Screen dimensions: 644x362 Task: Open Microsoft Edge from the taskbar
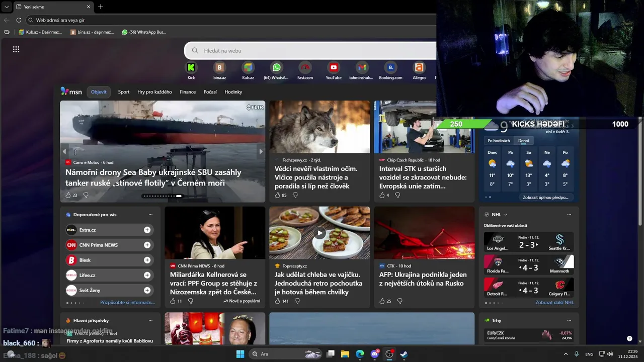click(360, 354)
